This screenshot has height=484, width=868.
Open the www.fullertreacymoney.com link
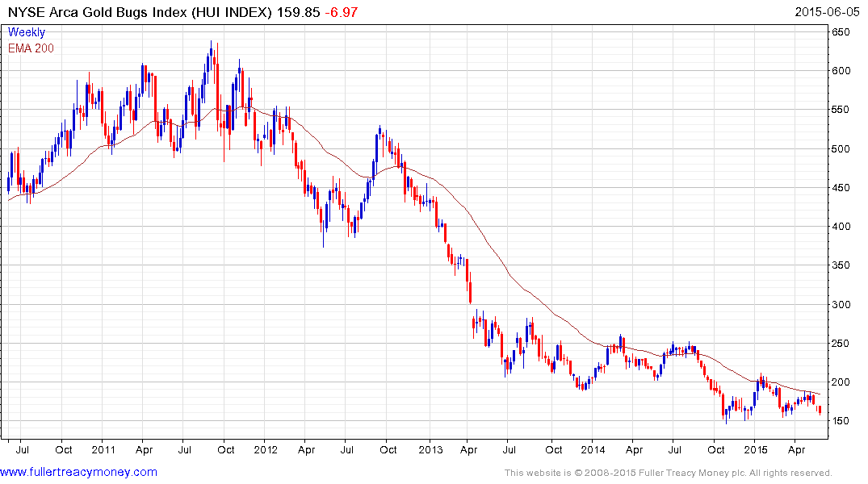pos(78,473)
